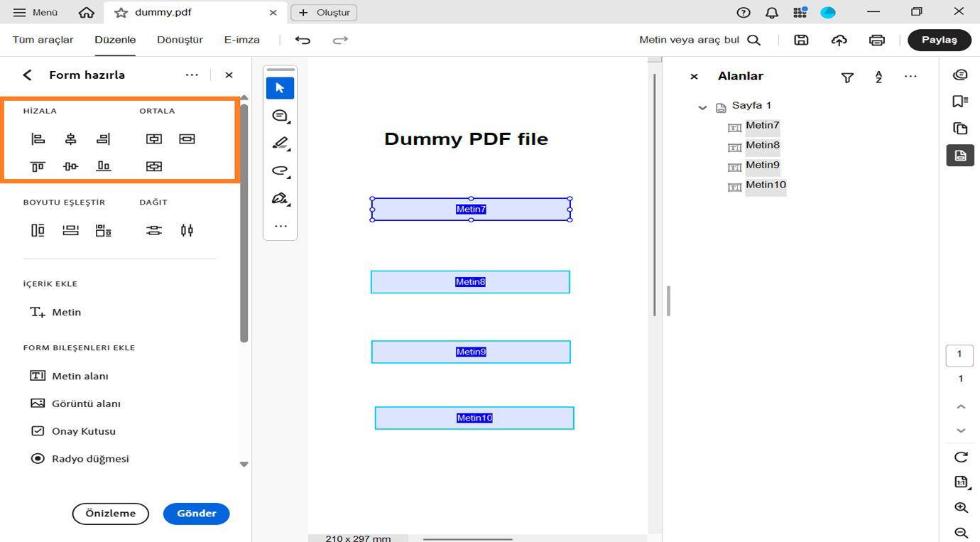Open Form hazırla more options menu

click(192, 75)
